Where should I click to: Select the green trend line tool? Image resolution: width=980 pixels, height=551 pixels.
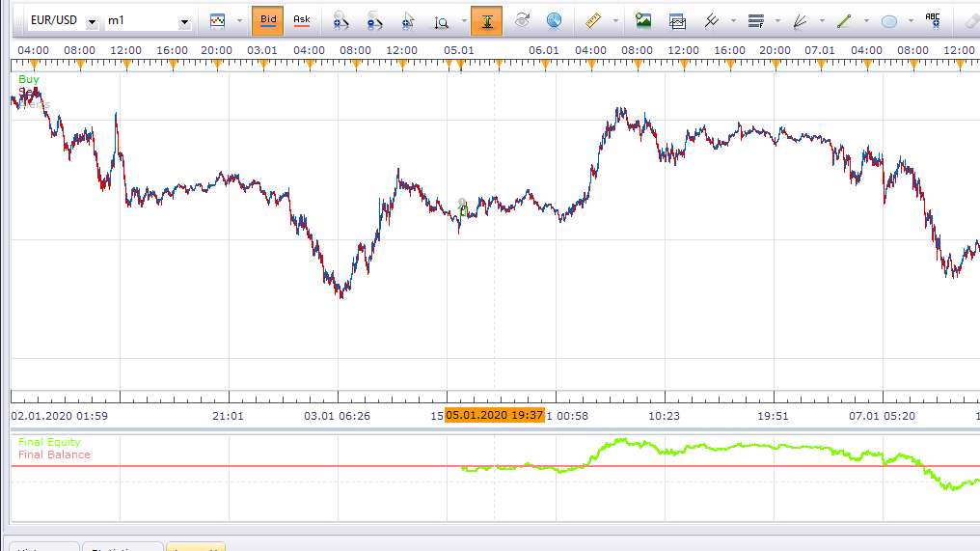(844, 21)
